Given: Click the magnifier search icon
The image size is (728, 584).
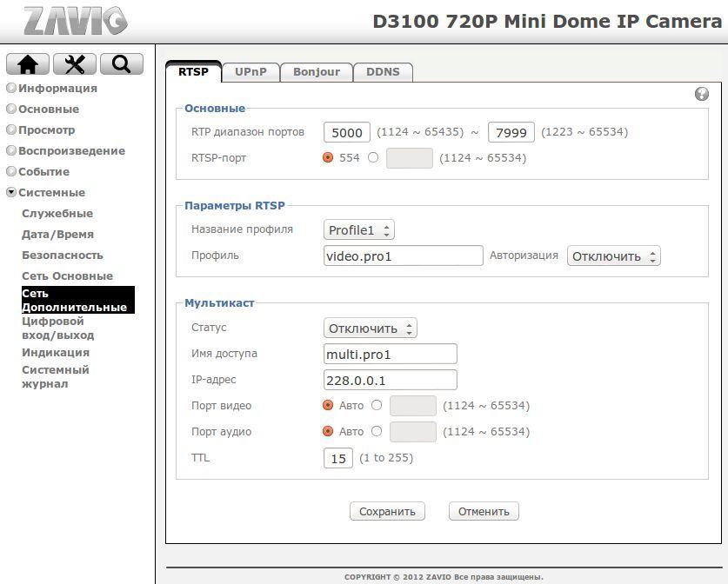Looking at the screenshot, I should tap(122, 64).
